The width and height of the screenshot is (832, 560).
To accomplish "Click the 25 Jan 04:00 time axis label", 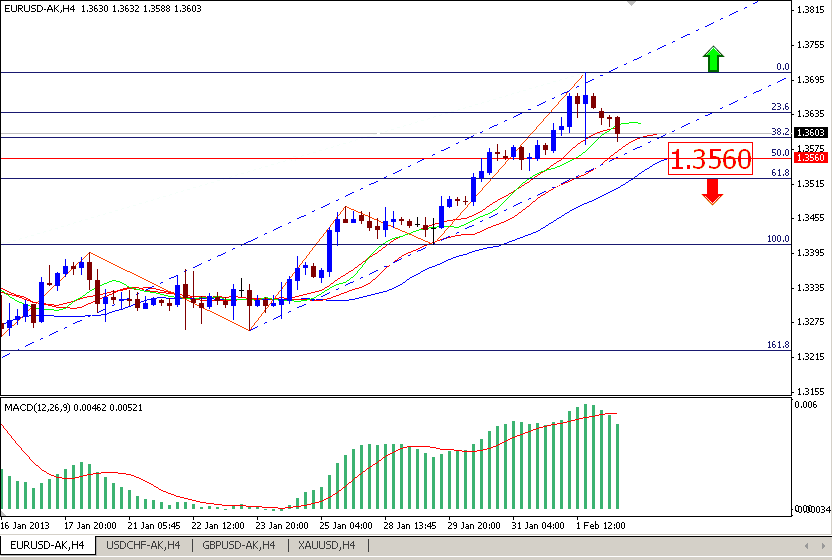I will (x=348, y=525).
